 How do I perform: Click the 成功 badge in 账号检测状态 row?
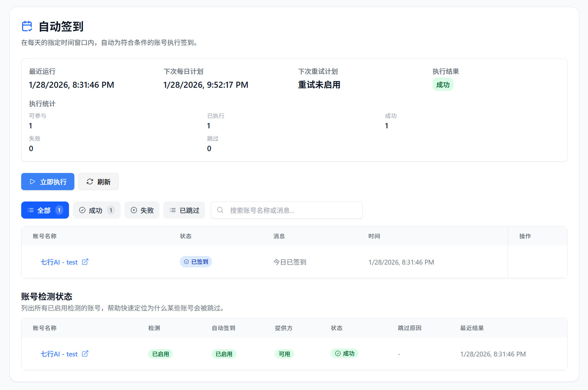(x=344, y=353)
